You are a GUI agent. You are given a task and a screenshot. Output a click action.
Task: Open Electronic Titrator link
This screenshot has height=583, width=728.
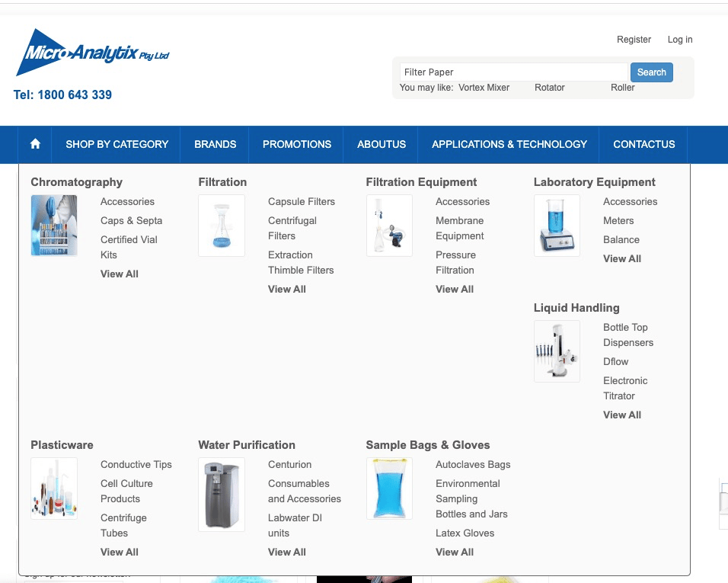[625, 389]
